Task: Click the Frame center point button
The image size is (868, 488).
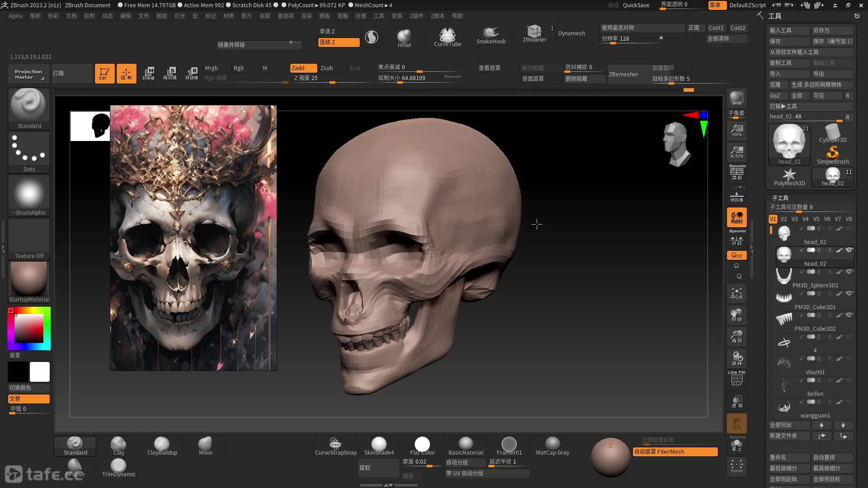Action: click(x=736, y=293)
